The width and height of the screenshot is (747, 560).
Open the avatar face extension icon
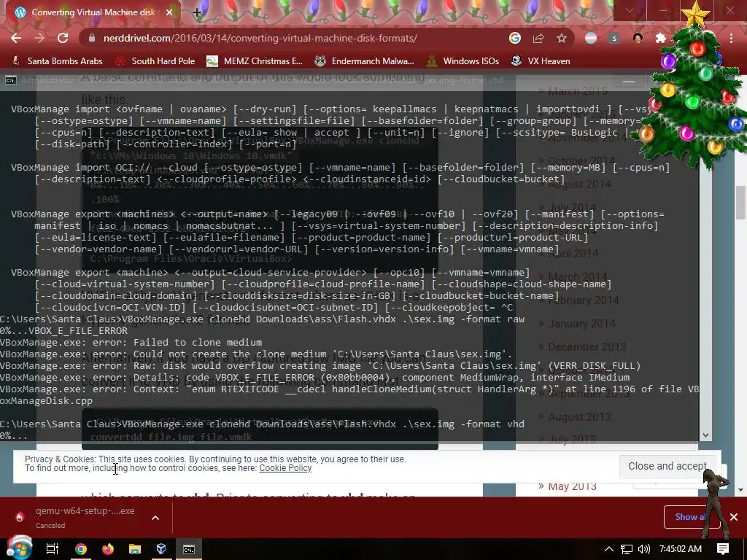[638, 38]
